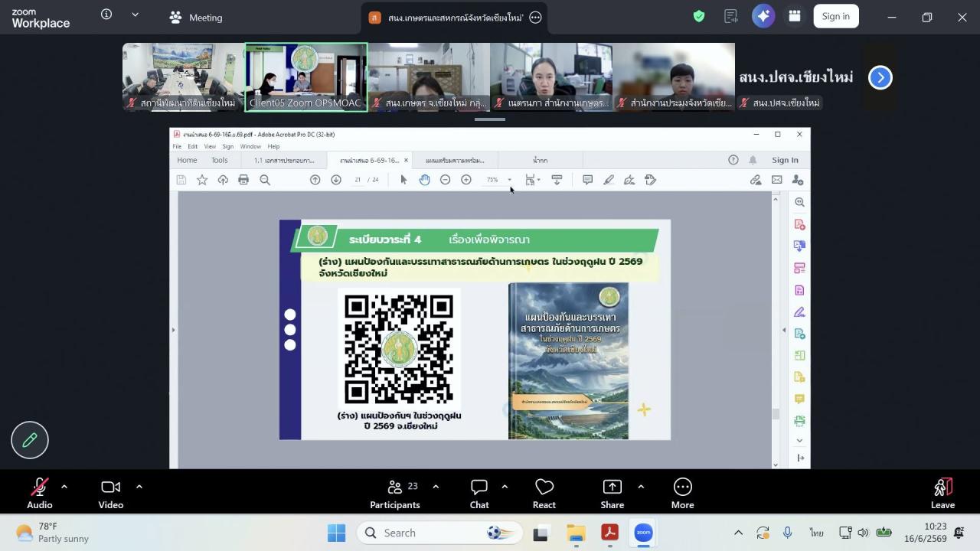
Task: Expand the Zoom meeting info chevron
Action: point(135,15)
